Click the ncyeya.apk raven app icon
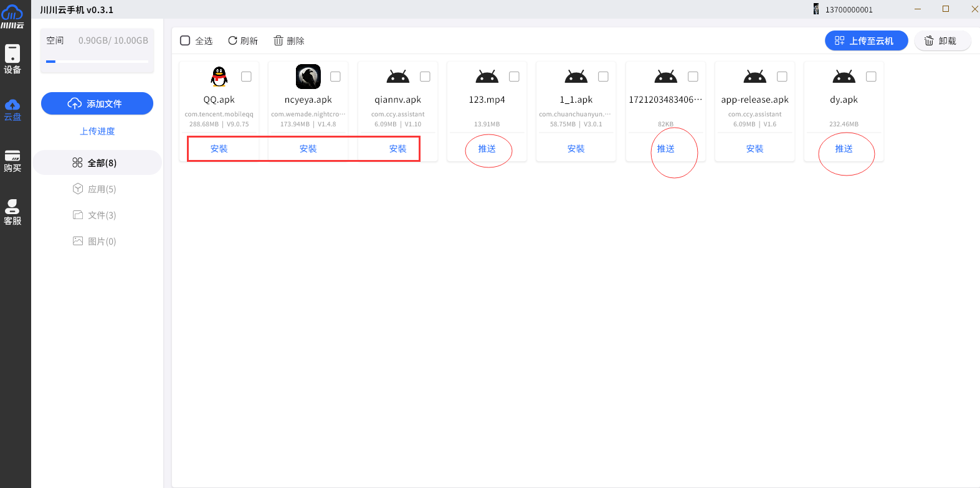The image size is (980, 488). pyautogui.click(x=308, y=77)
